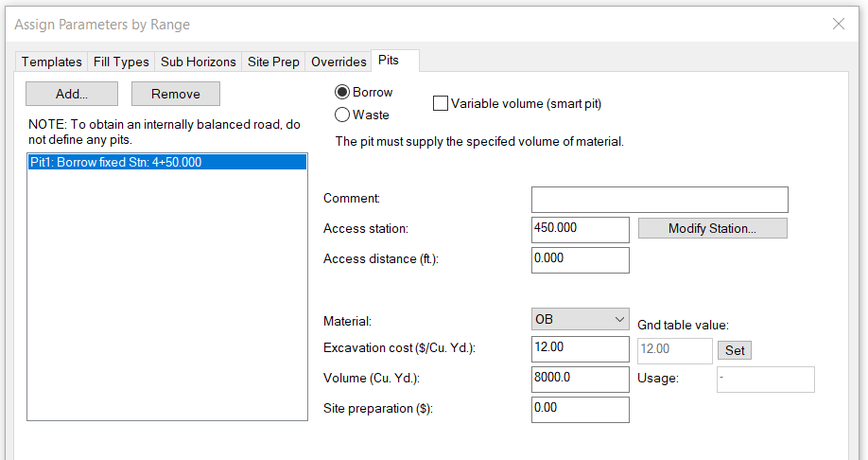Screen dimensions: 868x460
Task: Open the Fill Types tab
Action: coord(121,62)
